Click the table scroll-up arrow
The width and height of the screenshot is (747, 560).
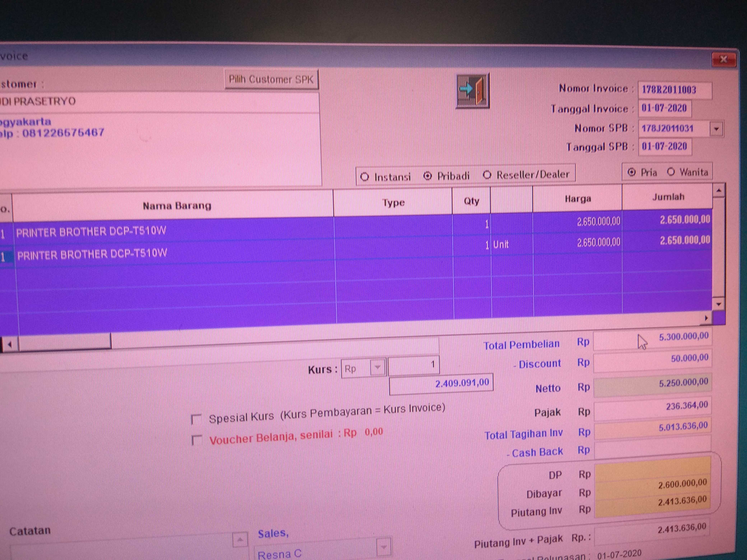click(x=718, y=191)
